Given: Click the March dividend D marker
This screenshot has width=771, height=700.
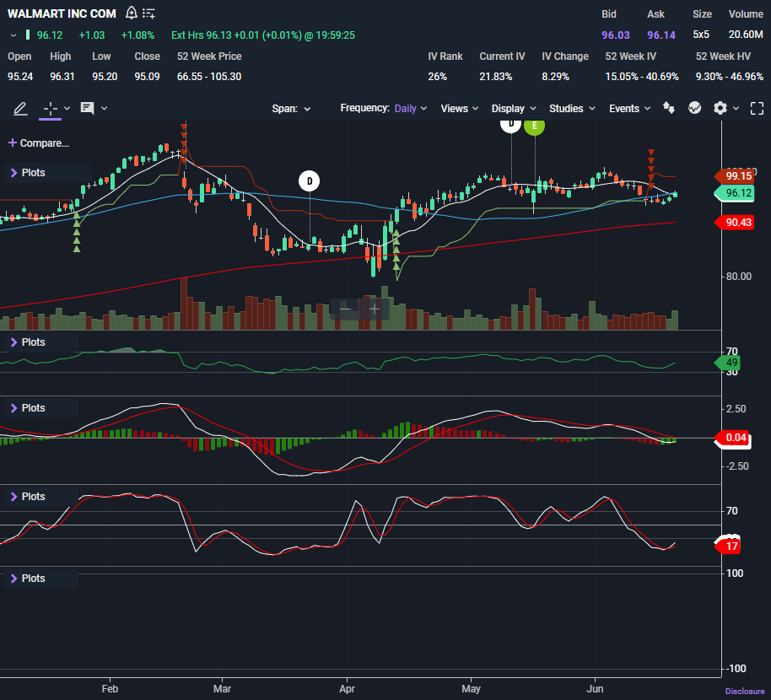Looking at the screenshot, I should (310, 180).
